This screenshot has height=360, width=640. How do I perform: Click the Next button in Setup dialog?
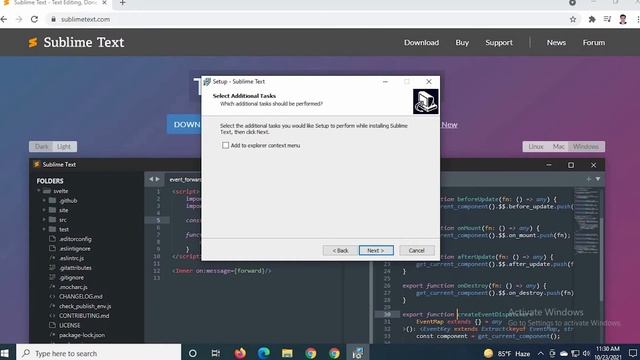[x=376, y=250]
